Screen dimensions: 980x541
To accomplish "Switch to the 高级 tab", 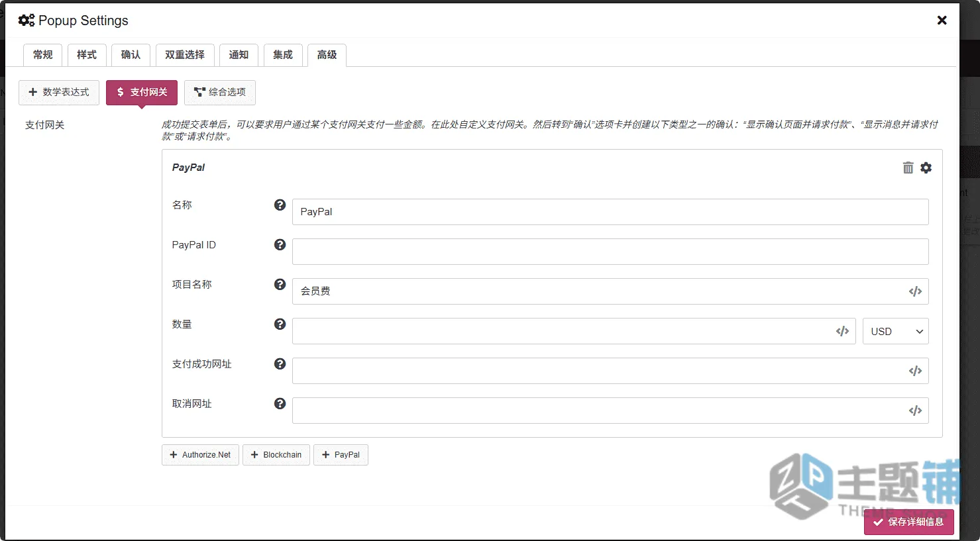I will [x=327, y=55].
